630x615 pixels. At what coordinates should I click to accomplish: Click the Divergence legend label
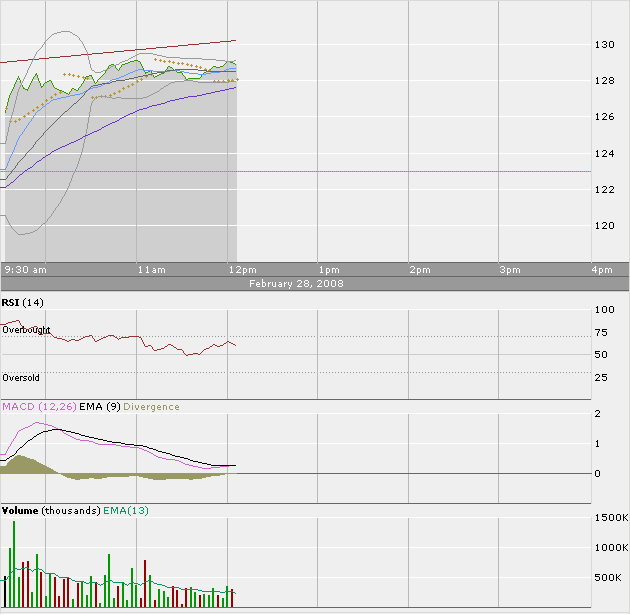pos(151,407)
